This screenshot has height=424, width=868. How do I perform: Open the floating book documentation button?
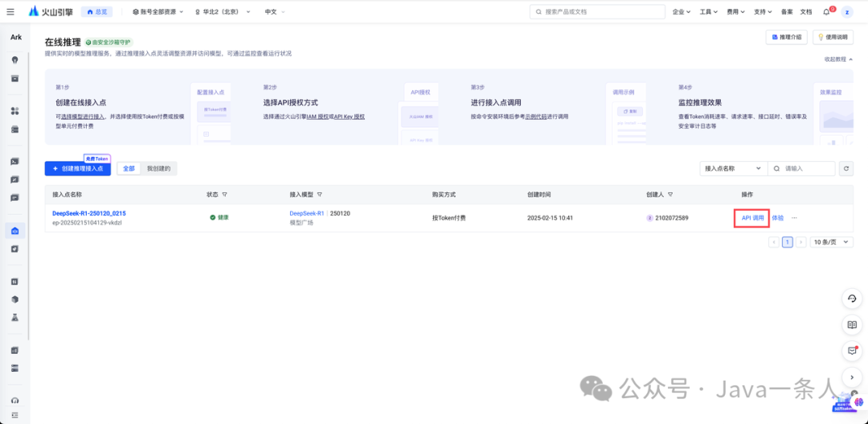click(x=852, y=325)
